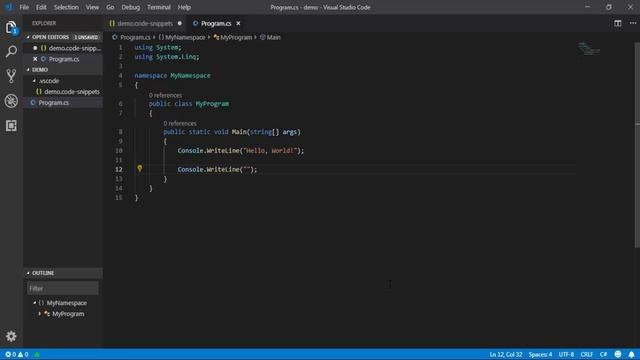The height and width of the screenshot is (360, 640).
Task: Click the 1 UNSAVED badge
Action: [86, 37]
